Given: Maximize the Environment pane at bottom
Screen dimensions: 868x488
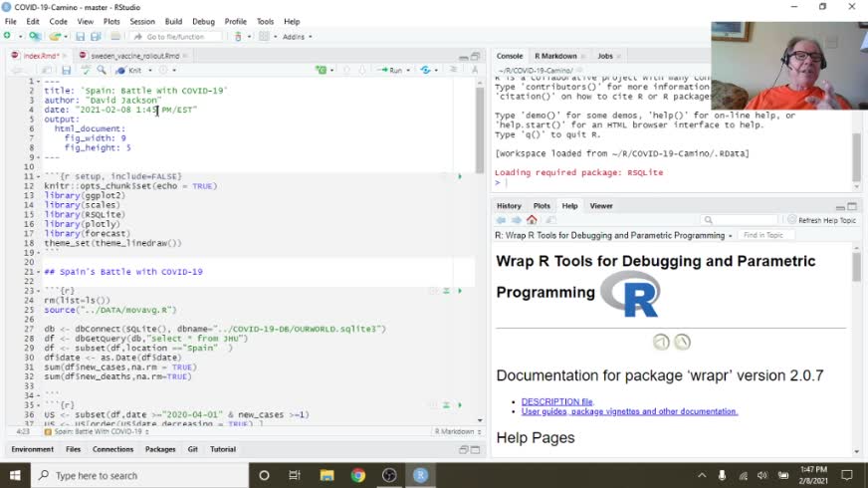Looking at the screenshot, I should (475, 450).
